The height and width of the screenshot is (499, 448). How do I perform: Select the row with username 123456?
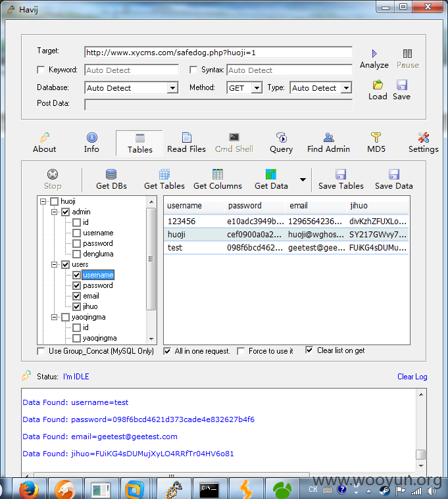click(286, 222)
